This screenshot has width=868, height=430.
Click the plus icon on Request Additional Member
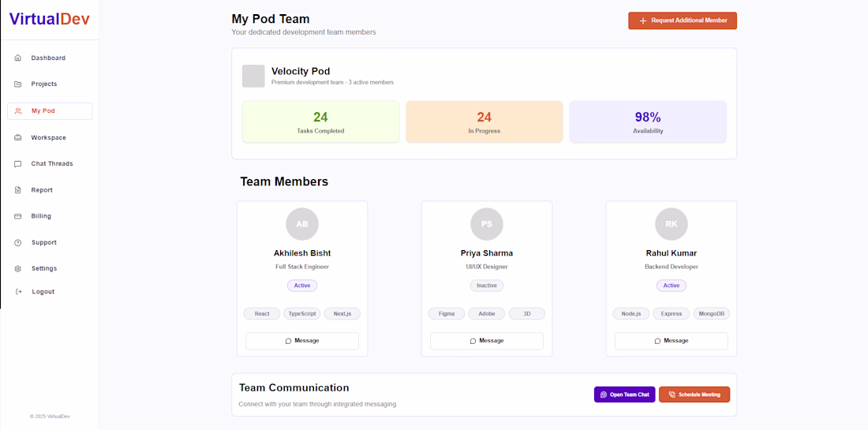[x=642, y=21]
